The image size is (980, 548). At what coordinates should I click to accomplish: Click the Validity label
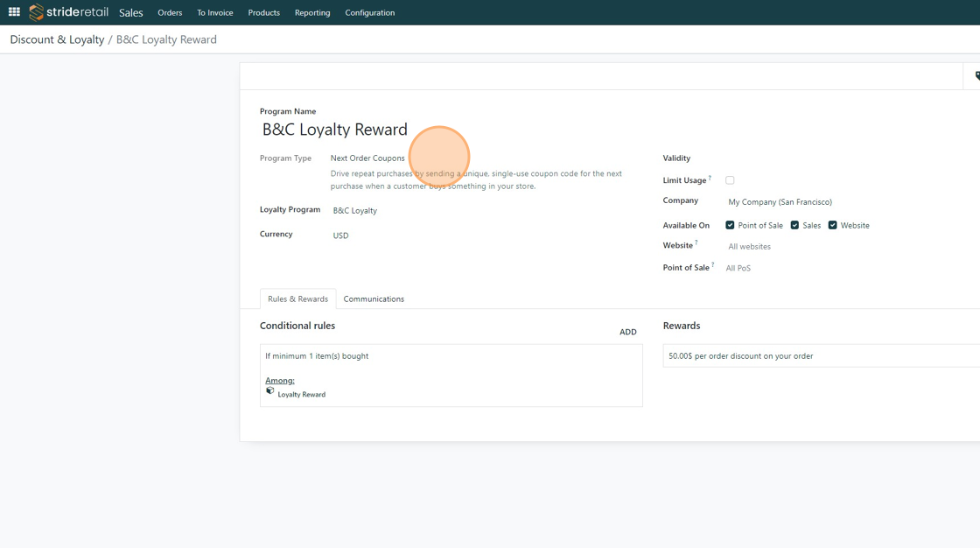point(676,158)
